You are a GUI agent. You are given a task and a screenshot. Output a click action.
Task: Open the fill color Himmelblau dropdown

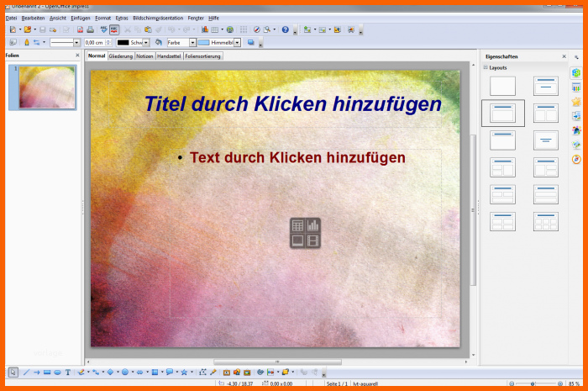[x=237, y=43]
